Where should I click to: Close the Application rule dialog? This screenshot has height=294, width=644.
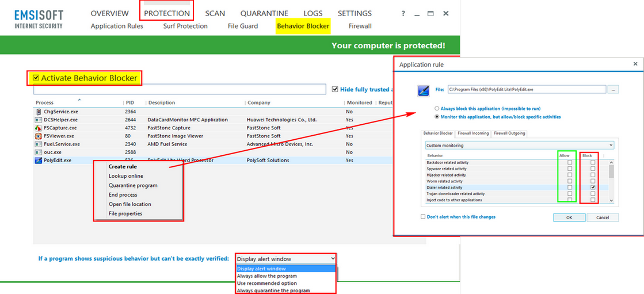(635, 64)
